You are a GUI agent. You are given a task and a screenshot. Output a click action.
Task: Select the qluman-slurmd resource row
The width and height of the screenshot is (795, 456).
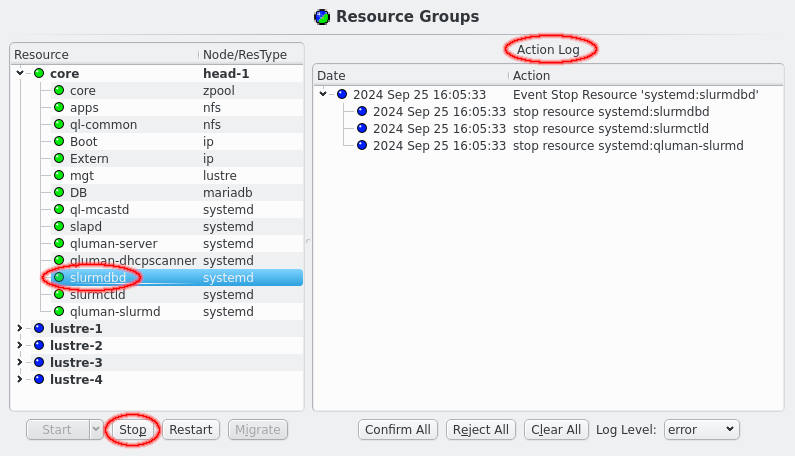coord(115,312)
